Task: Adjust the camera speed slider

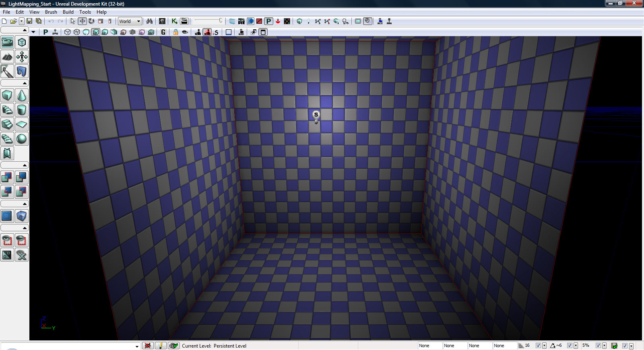Action: click(x=208, y=21)
